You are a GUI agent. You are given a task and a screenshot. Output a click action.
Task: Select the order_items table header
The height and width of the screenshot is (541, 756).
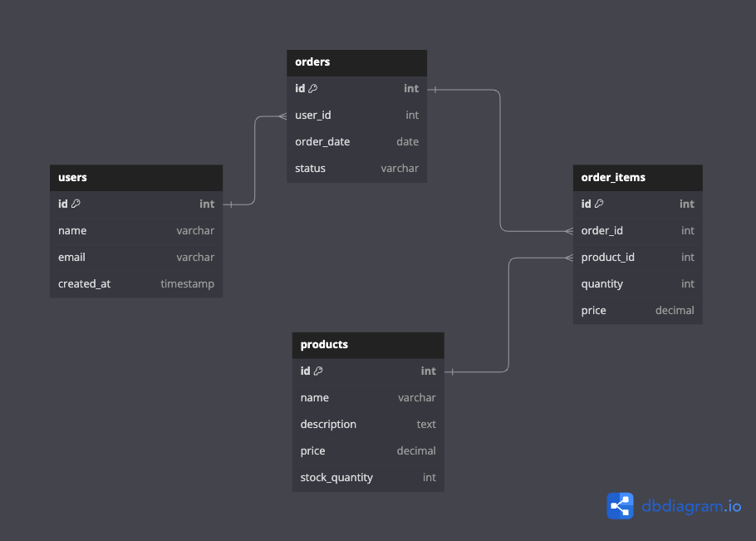[x=637, y=177]
